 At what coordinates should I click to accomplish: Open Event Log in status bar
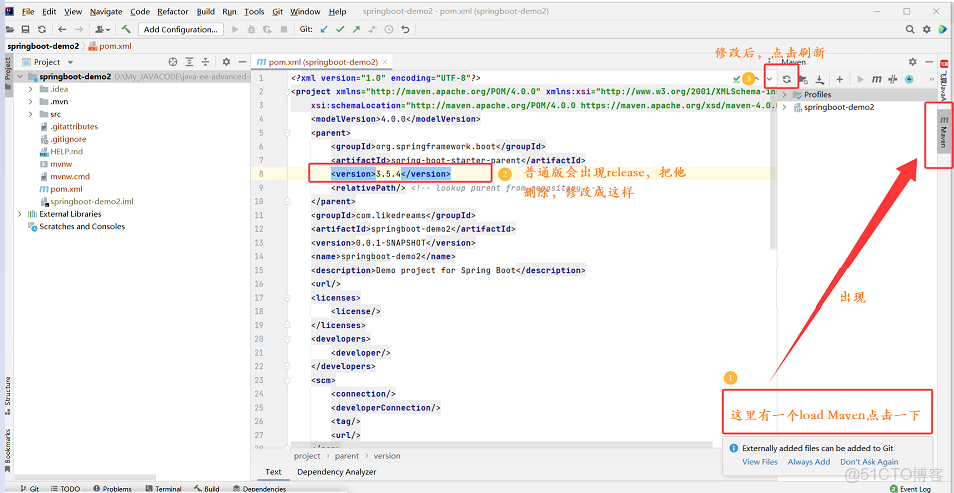[x=910, y=489]
